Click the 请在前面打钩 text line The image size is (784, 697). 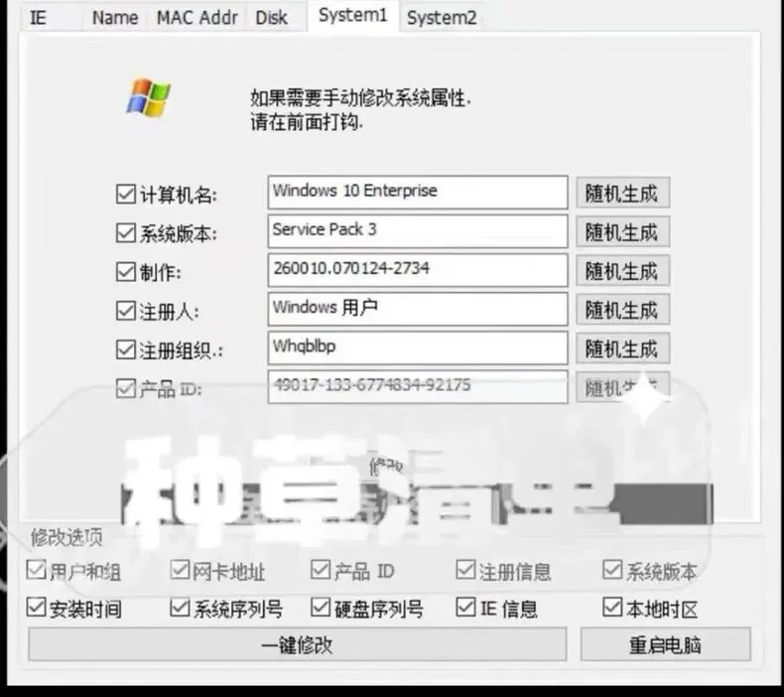pos(307,121)
